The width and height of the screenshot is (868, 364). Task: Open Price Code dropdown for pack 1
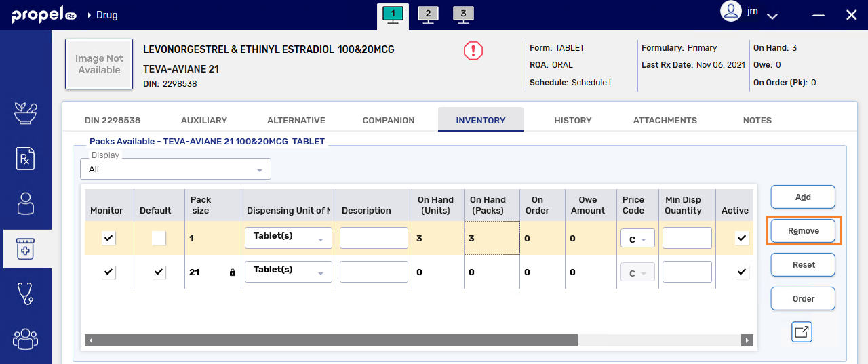[637, 239]
